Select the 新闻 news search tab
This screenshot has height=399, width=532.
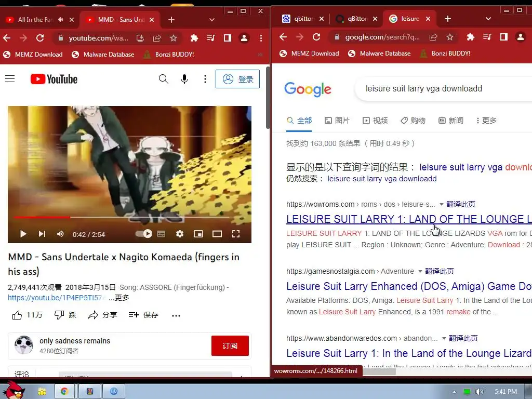(451, 121)
